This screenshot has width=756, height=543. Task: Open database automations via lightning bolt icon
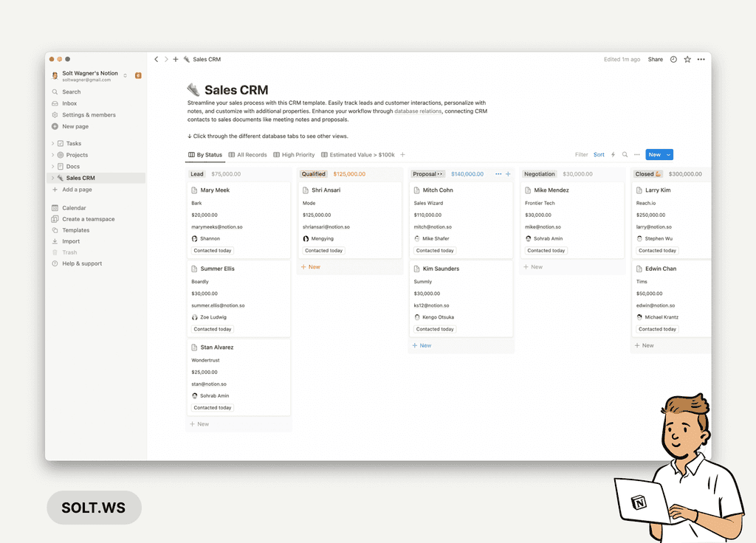(x=613, y=154)
